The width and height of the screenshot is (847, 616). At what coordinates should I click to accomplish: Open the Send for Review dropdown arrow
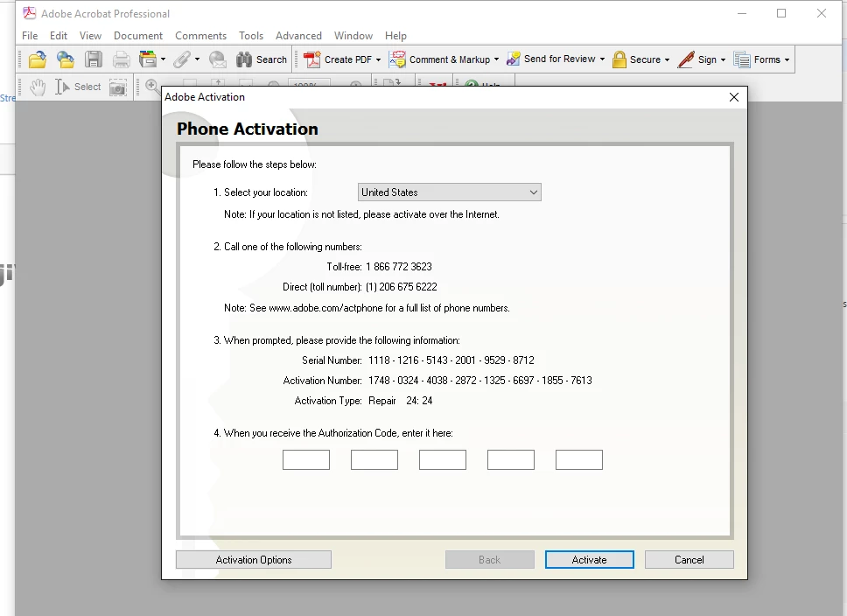[602, 59]
